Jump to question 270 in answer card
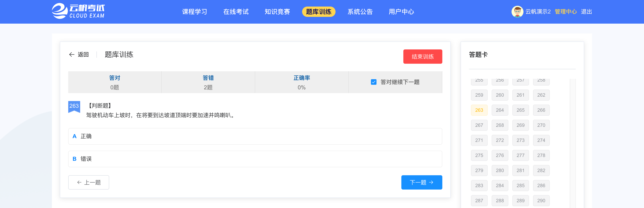This screenshot has width=644, height=208. 541,125
